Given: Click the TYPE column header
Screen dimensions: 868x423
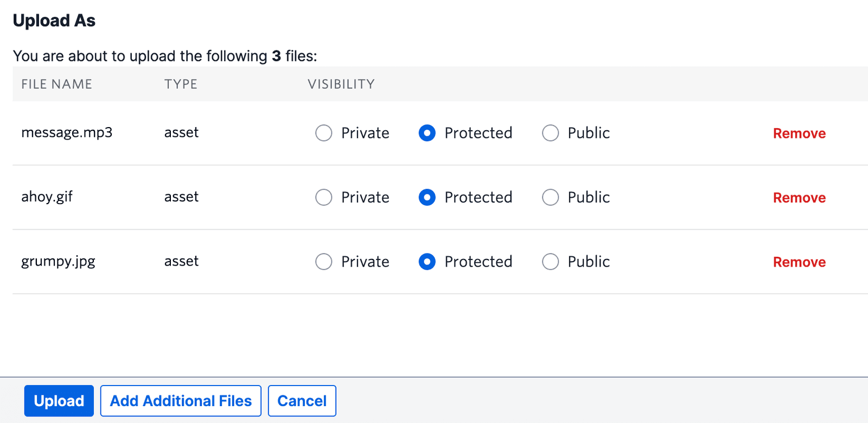Looking at the screenshot, I should tap(180, 84).
